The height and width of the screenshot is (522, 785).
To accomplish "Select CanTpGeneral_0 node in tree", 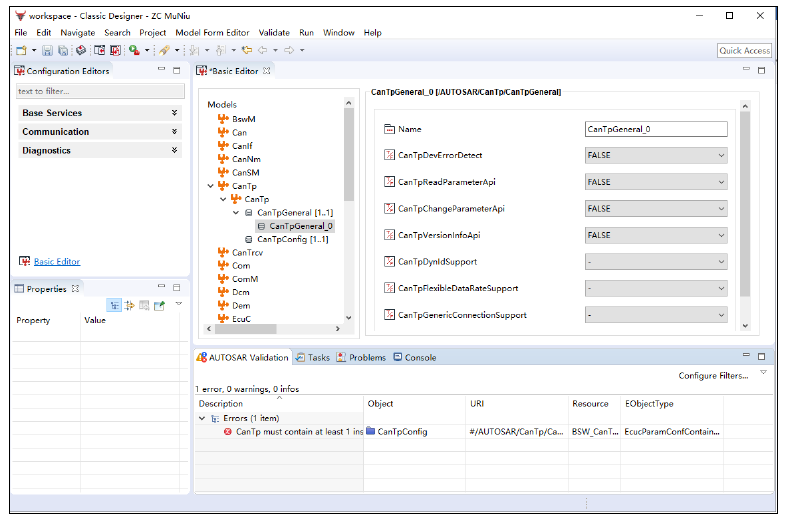I will pyautogui.click(x=300, y=226).
